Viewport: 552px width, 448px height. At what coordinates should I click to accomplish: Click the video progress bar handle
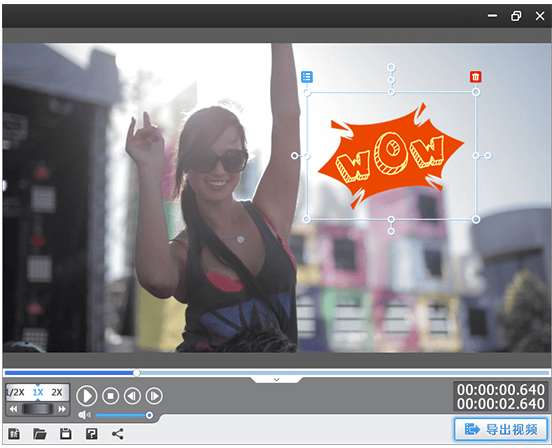pos(137,373)
